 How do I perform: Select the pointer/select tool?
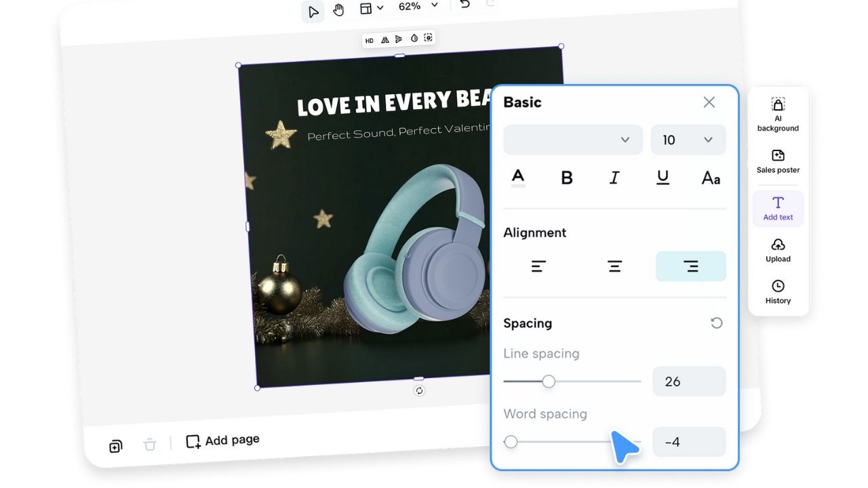point(313,11)
